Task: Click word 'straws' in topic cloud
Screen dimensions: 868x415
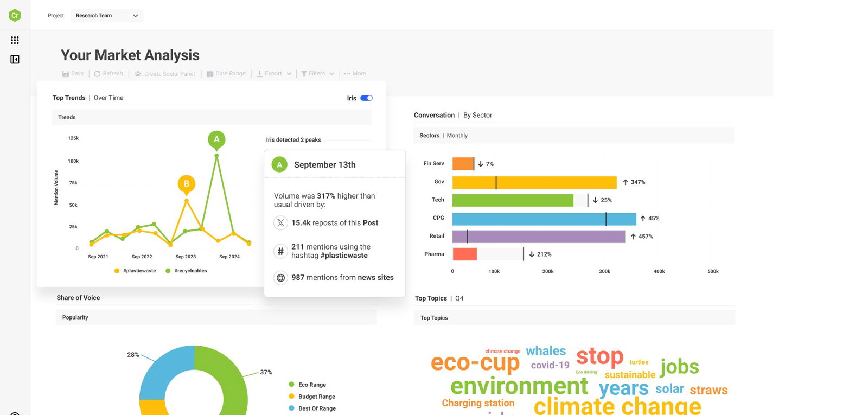Action: pos(709,390)
